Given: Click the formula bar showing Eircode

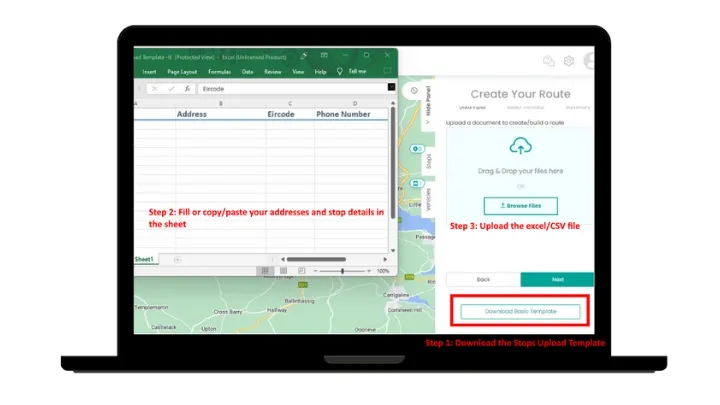Looking at the screenshot, I should click(x=292, y=89).
